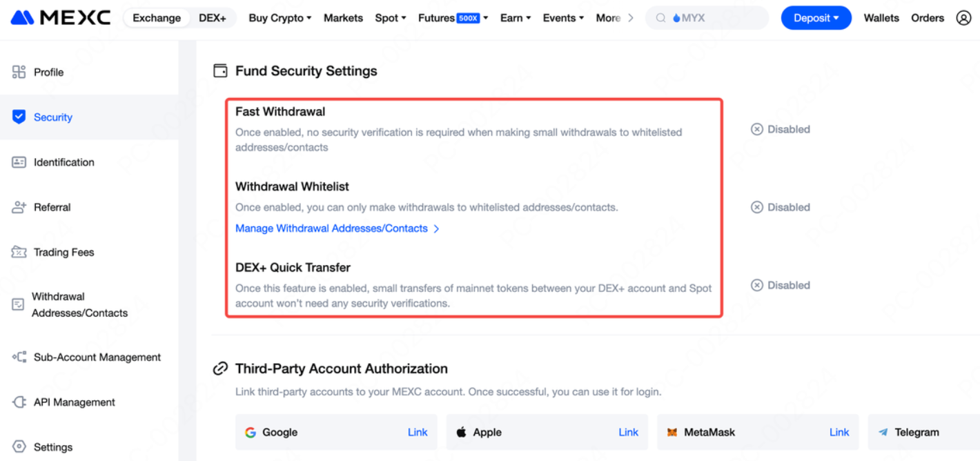The height and width of the screenshot is (461, 980).
Task: Open the Futures dropdown menu
Action: tap(453, 18)
